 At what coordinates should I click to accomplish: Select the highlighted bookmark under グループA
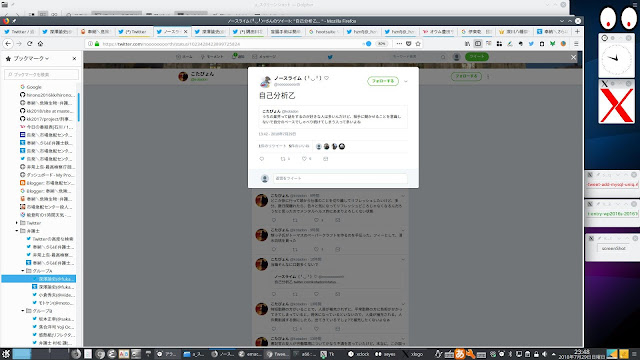(x=39, y=279)
